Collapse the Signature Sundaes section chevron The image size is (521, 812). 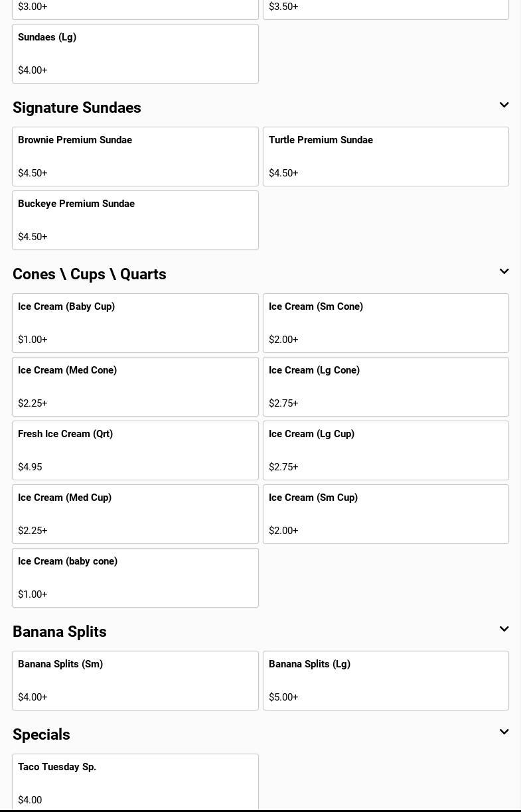click(504, 105)
